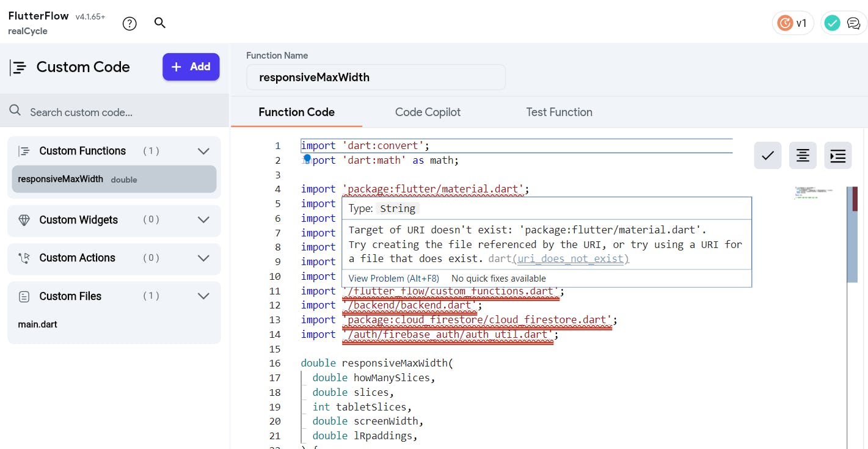The height and width of the screenshot is (449, 868).
Task: Click line 1 import 'dart:convert'
Action: click(365, 145)
